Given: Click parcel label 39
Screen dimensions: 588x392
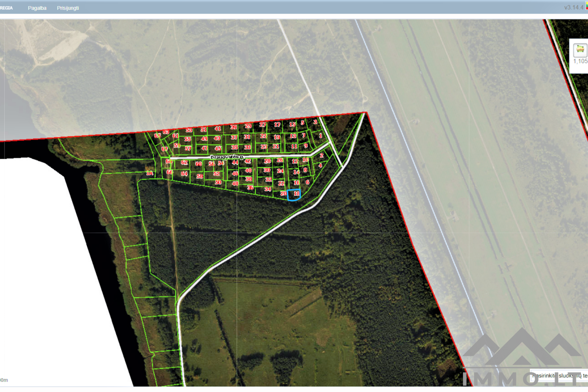Looking at the screenshot, I should click(x=233, y=127).
